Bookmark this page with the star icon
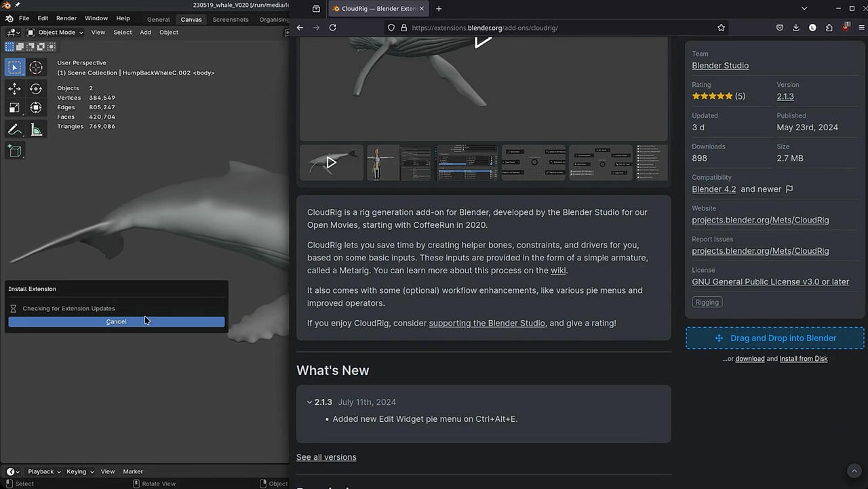The width and height of the screenshot is (868, 489). coord(721,28)
